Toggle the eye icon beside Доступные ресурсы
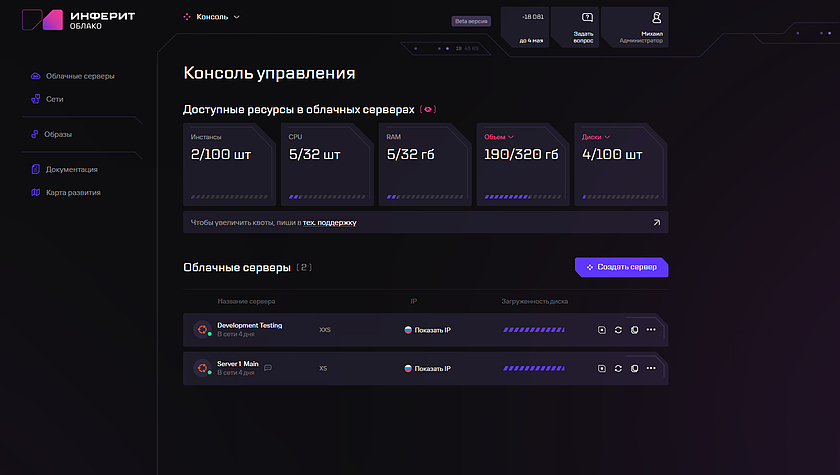The image size is (840, 475). 428,109
